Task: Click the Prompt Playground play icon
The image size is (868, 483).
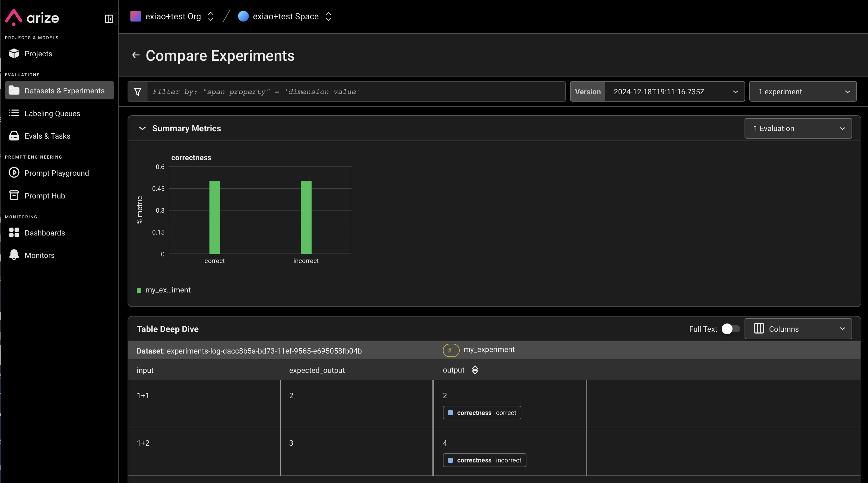Action: pos(14,172)
